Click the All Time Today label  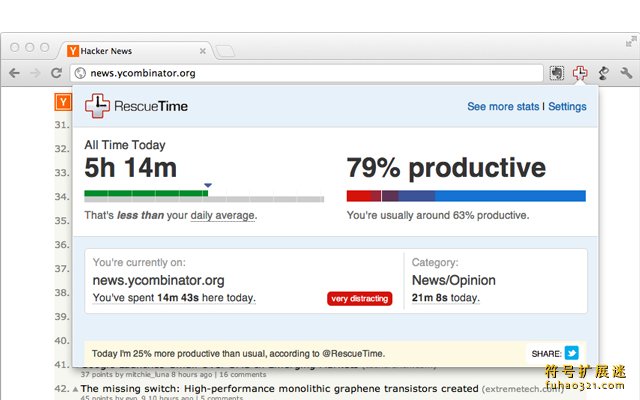125,145
